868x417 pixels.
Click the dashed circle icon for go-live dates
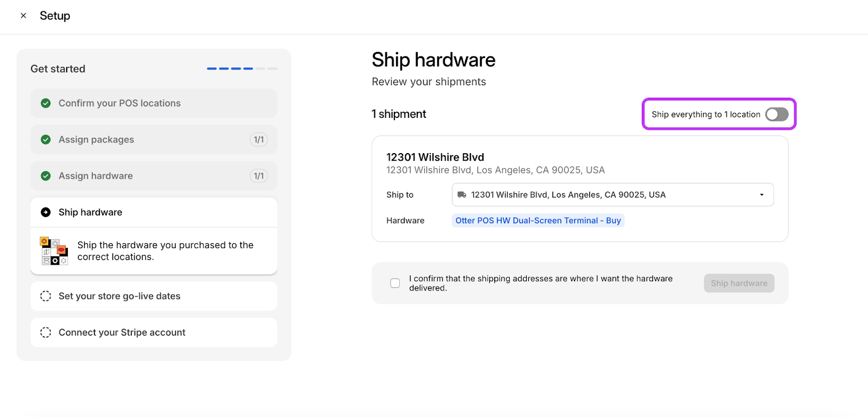click(x=46, y=296)
